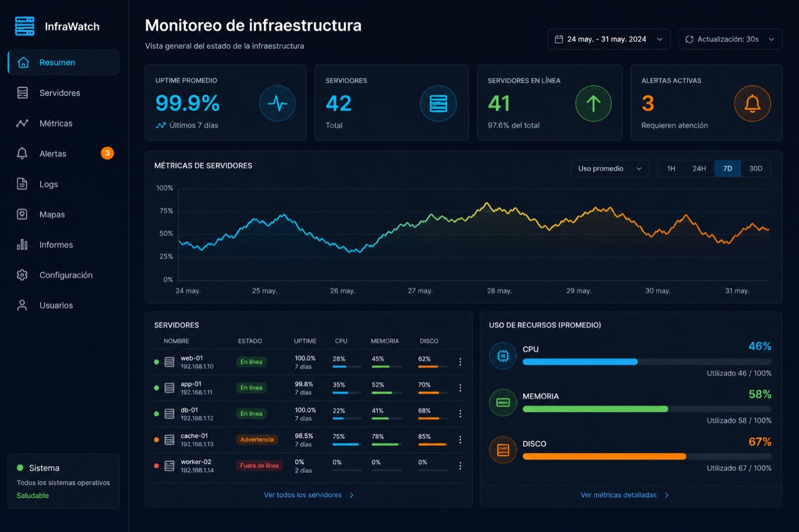Screen dimensions: 799x532
Task: Click the green Memoria module icon
Action: pos(502,403)
